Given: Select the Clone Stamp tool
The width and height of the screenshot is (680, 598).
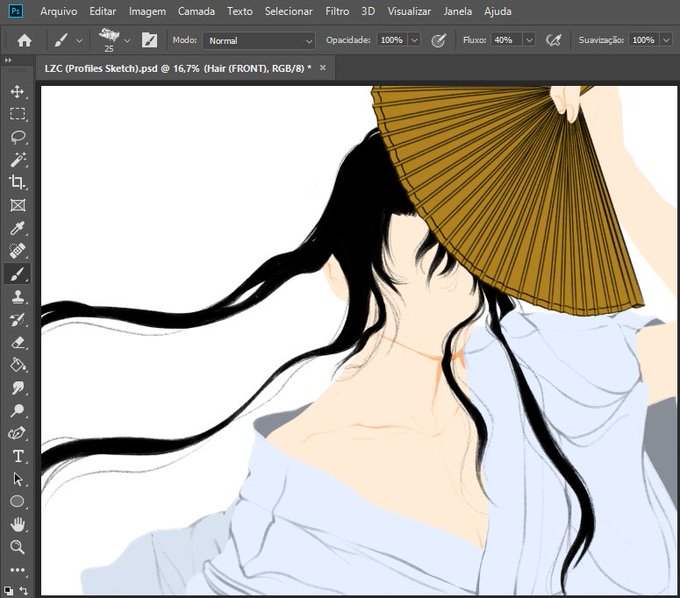Looking at the screenshot, I should (17, 297).
